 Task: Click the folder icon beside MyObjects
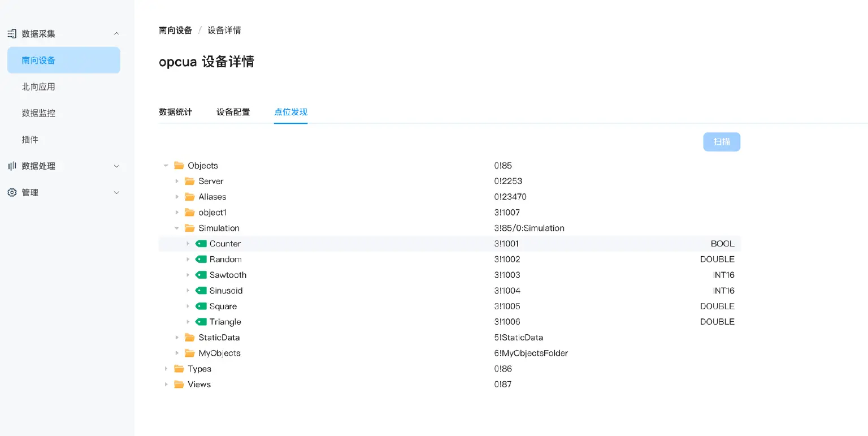pyautogui.click(x=189, y=353)
